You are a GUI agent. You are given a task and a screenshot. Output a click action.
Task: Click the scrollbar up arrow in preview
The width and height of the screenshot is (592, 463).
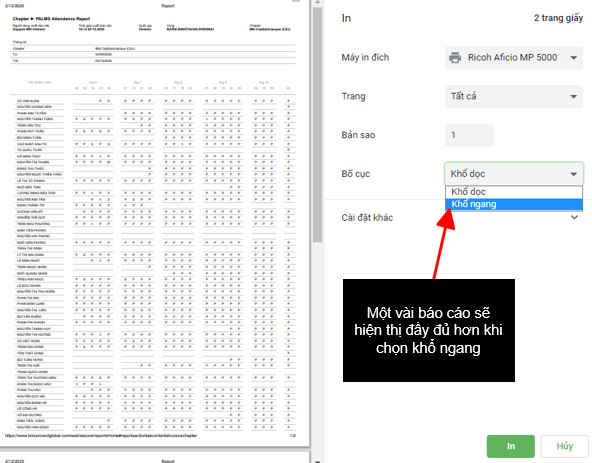point(317,3)
